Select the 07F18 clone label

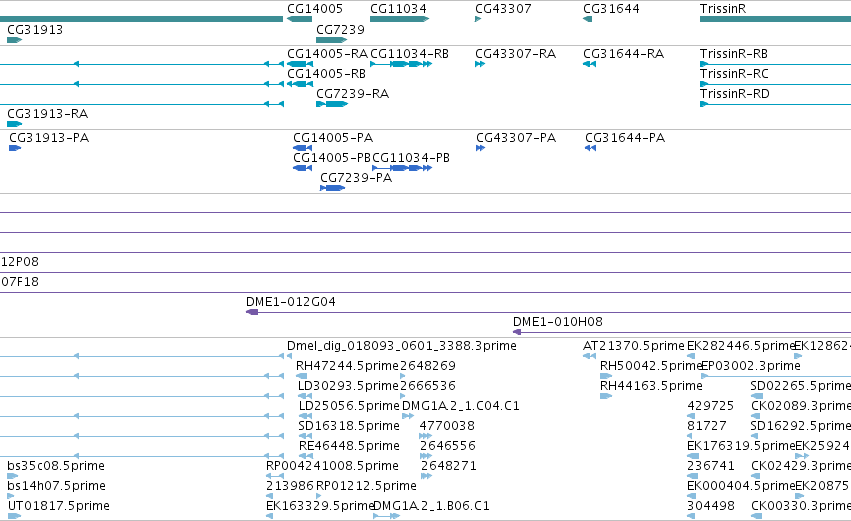coord(20,282)
